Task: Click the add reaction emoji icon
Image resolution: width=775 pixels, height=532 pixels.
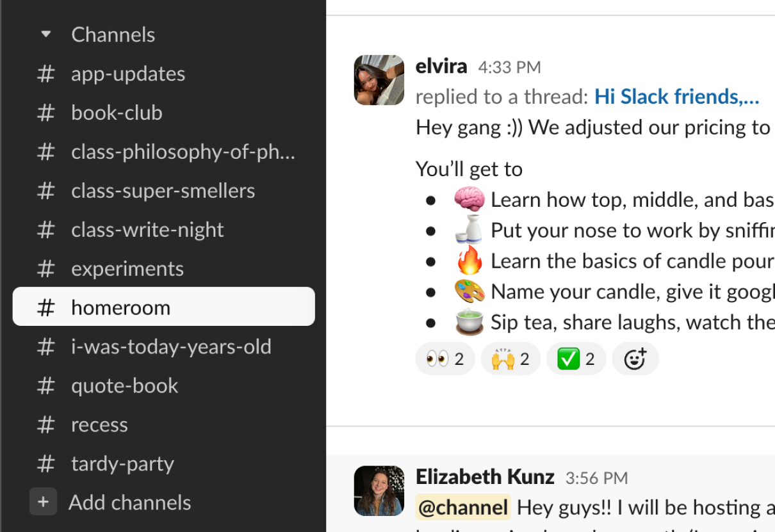Action: pos(635,359)
